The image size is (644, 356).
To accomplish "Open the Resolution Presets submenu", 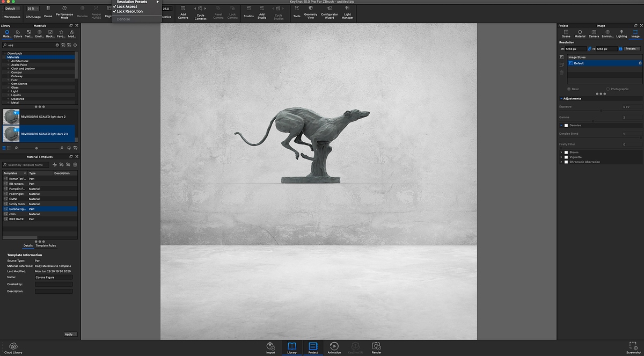I will click(x=136, y=2).
